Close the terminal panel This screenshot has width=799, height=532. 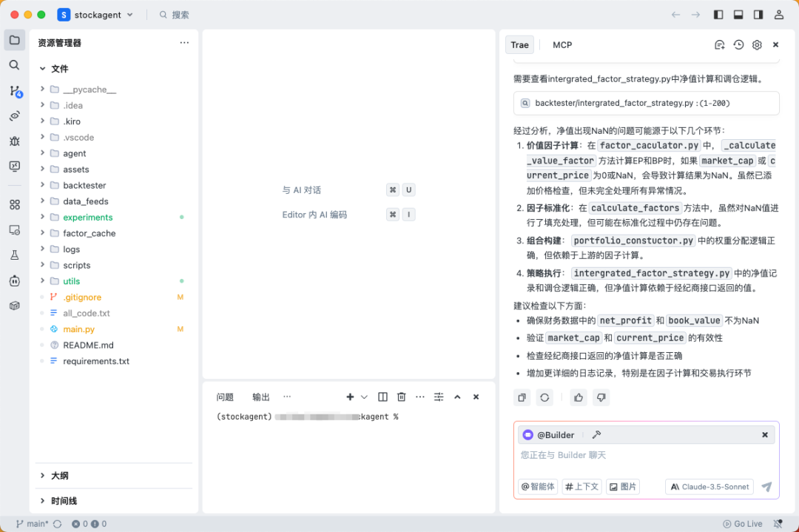(x=476, y=397)
